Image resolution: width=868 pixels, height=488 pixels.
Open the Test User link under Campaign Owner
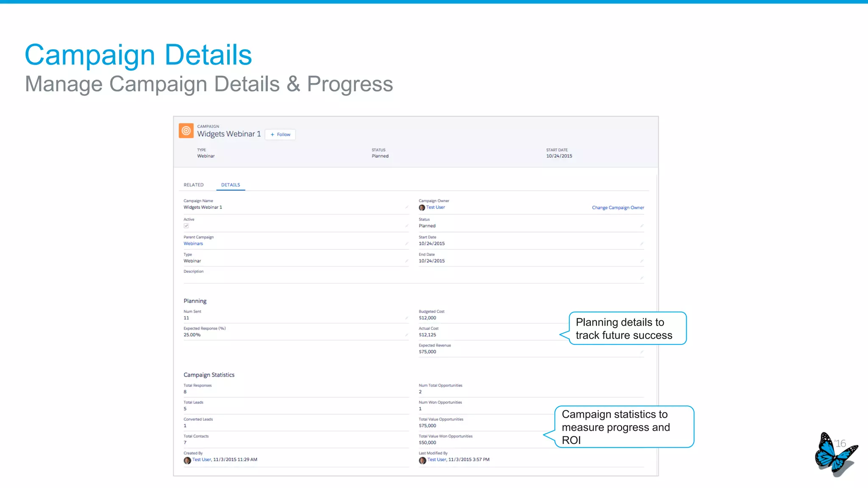[x=436, y=208]
